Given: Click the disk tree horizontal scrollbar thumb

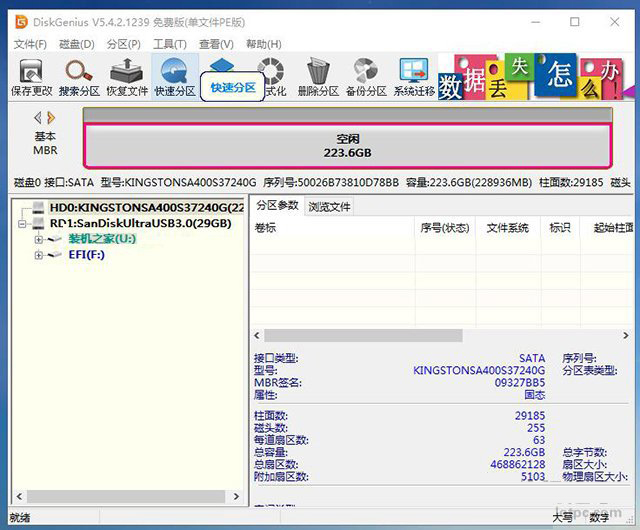Looking at the screenshot, I should (x=126, y=497).
